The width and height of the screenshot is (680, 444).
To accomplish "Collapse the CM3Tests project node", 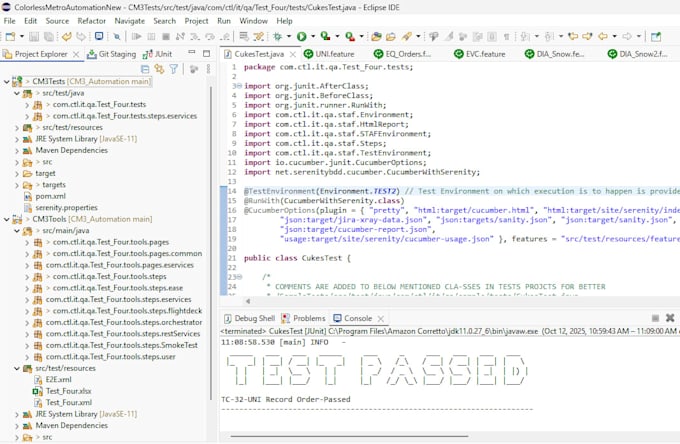I will tap(7, 81).
